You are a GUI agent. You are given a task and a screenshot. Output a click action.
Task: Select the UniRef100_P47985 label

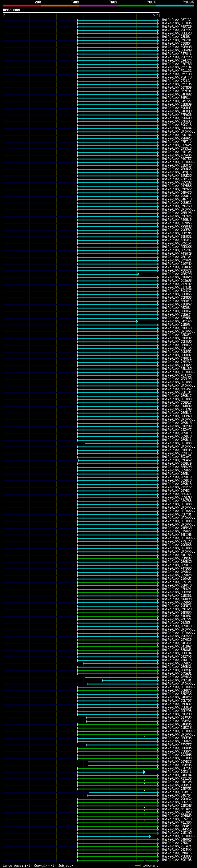176,569
